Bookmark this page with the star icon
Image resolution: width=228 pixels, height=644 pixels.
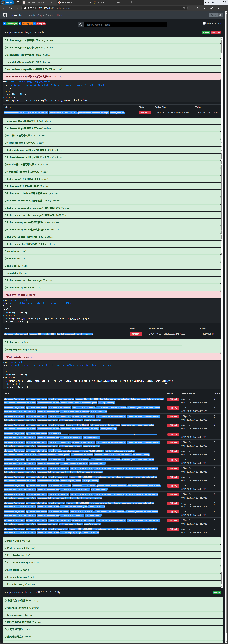184,8
